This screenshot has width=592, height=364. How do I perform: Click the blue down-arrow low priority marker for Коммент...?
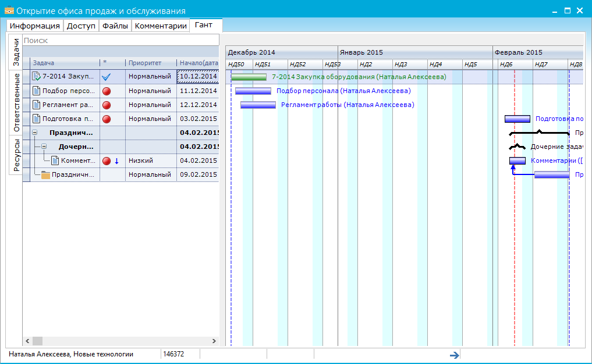click(116, 161)
